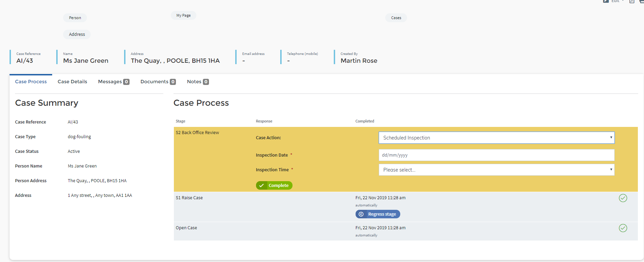This screenshot has height=262, width=644.
Task: Click the green checkmark for S1 Raise Case
Action: click(x=623, y=198)
